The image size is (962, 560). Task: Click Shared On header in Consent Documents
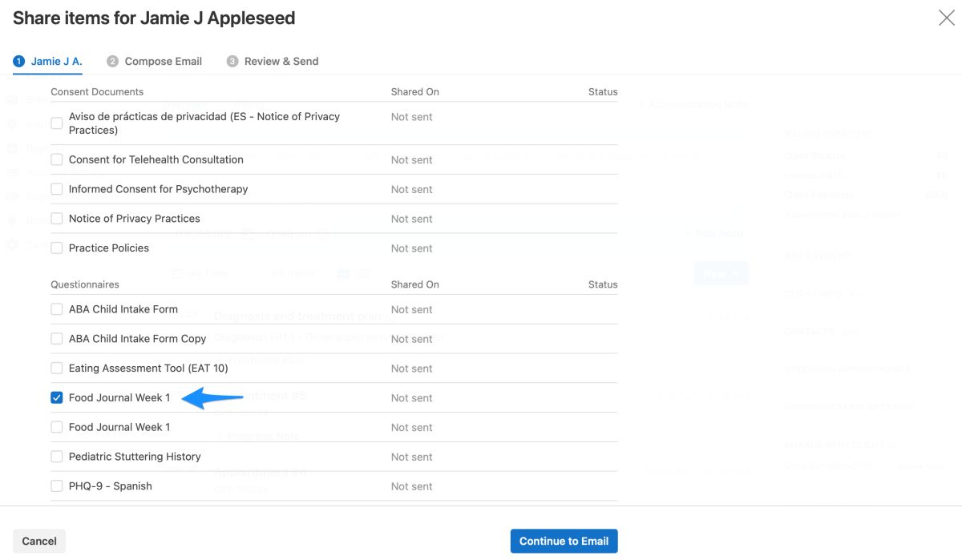pyautogui.click(x=415, y=92)
